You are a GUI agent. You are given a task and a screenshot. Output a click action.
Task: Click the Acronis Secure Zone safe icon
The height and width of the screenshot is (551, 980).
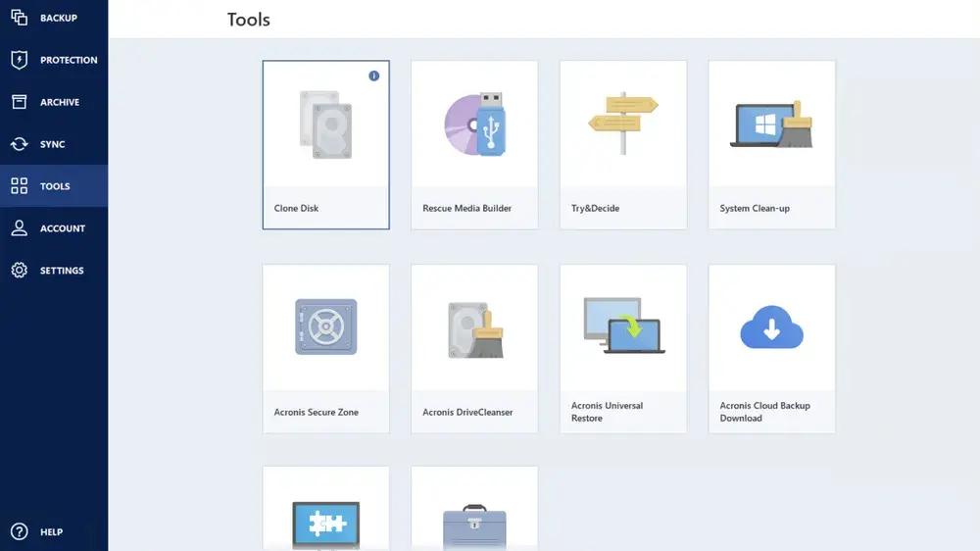point(326,326)
